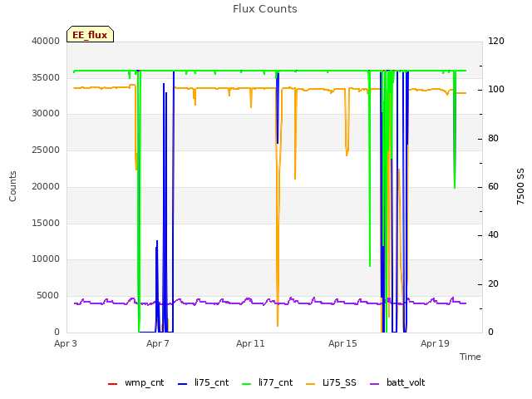Click the orange Li75_SS legend swatch

[x=310, y=384]
